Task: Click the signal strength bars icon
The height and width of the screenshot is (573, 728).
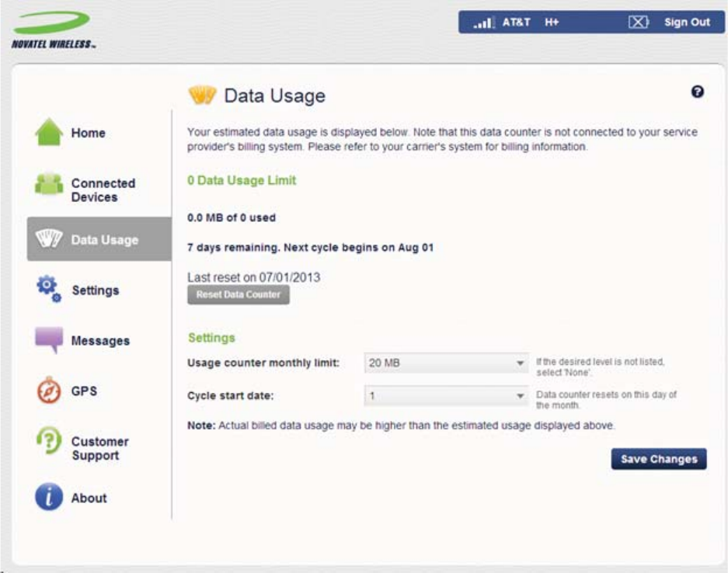Action: (484, 23)
